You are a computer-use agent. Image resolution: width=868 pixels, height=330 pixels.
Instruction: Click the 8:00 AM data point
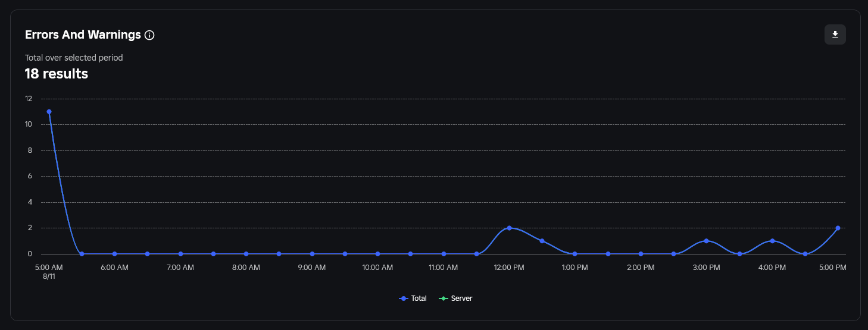[246, 254]
